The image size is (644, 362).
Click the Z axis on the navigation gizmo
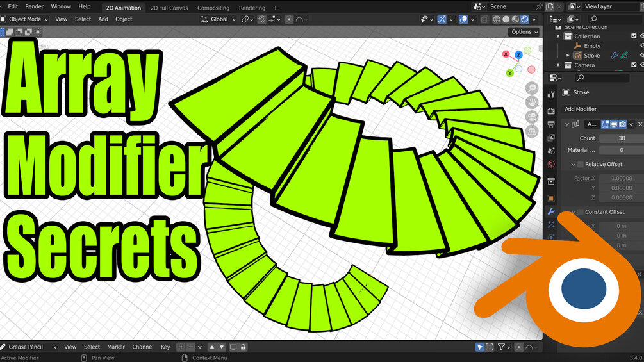click(518, 54)
